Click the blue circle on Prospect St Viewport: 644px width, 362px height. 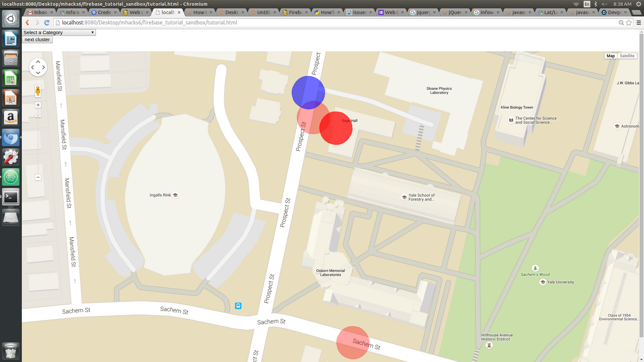pos(308,90)
